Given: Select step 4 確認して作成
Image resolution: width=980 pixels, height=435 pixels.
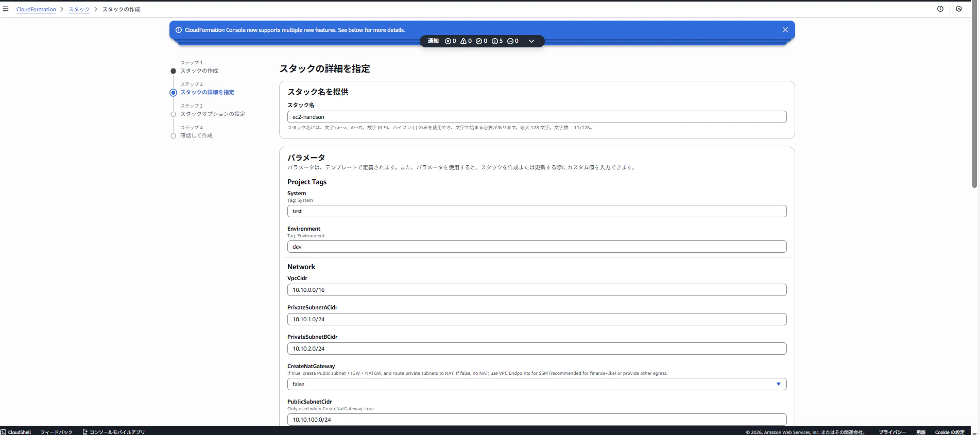Looking at the screenshot, I should (x=196, y=135).
